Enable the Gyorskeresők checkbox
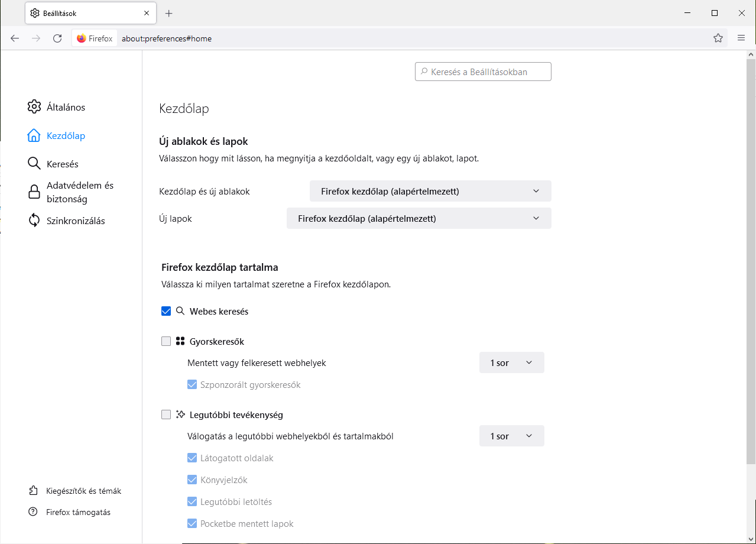The image size is (756, 544). pyautogui.click(x=166, y=341)
